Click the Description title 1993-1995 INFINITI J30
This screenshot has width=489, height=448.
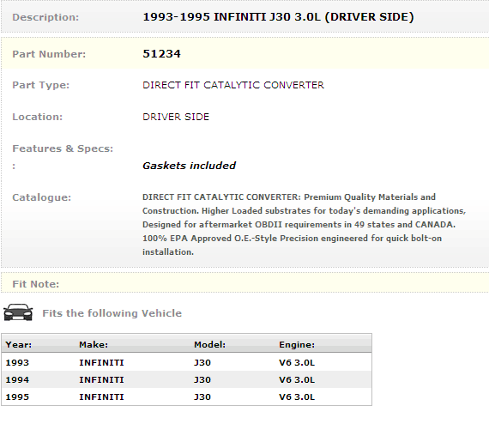point(278,17)
